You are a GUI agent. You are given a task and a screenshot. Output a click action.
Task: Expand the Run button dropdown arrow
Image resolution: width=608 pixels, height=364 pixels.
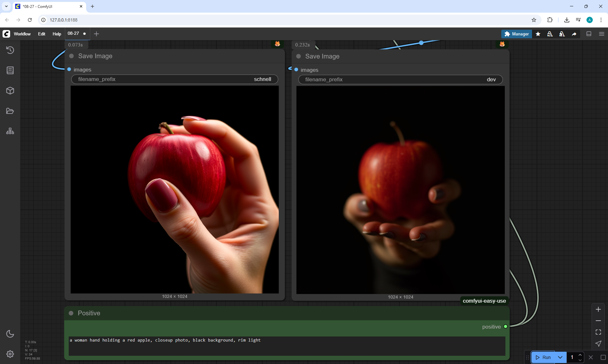point(560,357)
